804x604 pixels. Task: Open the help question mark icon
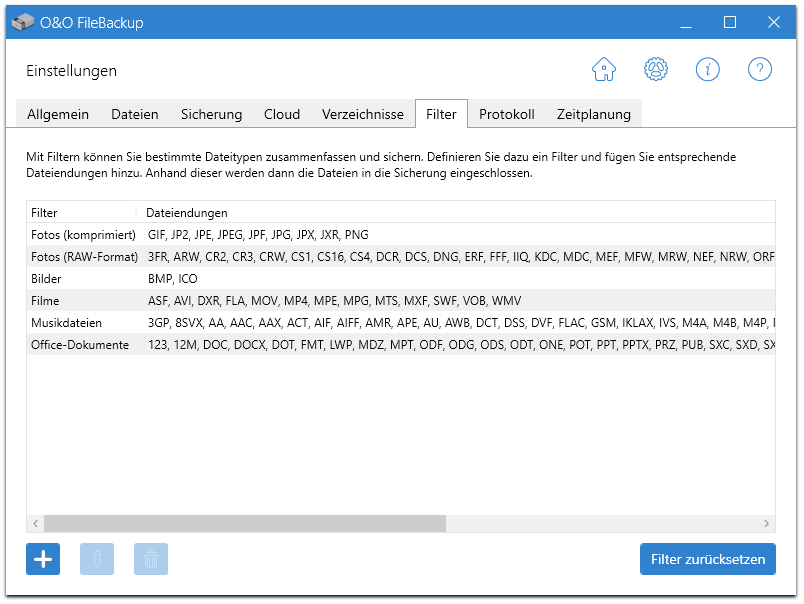coord(759,69)
